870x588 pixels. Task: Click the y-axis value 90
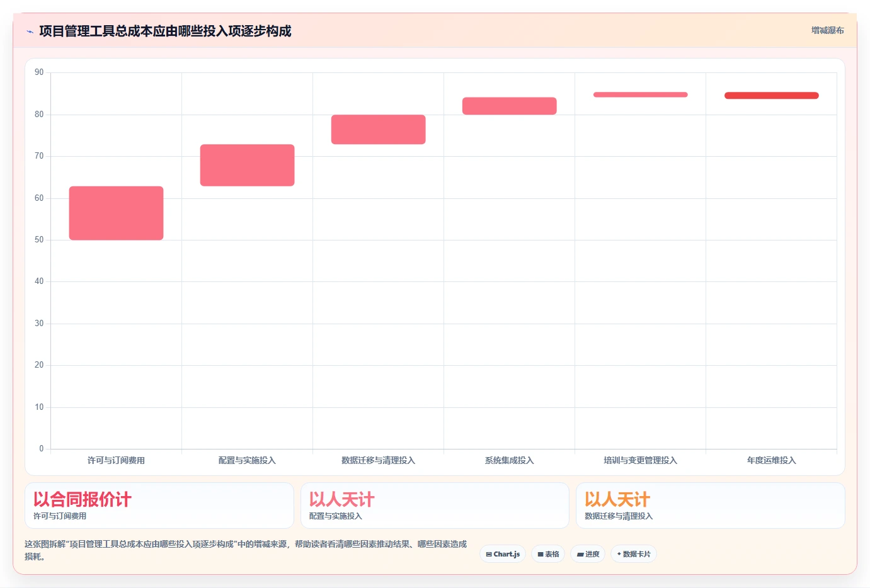click(x=39, y=72)
